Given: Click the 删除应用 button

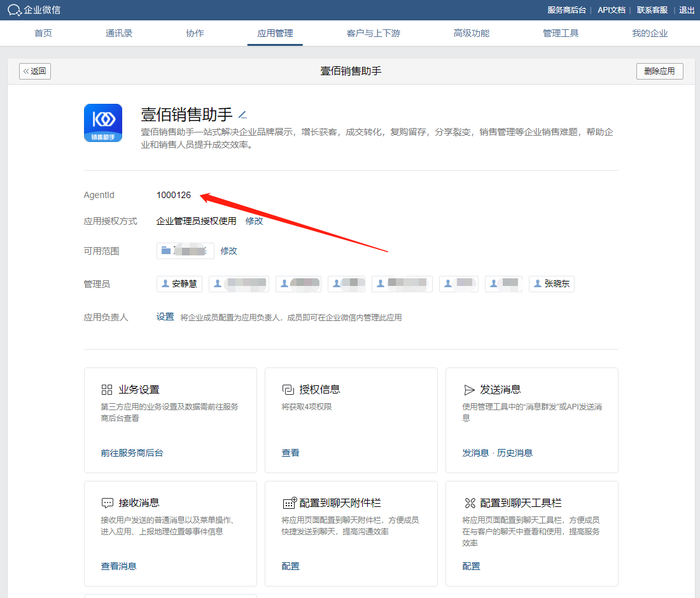Looking at the screenshot, I should click(x=660, y=71).
